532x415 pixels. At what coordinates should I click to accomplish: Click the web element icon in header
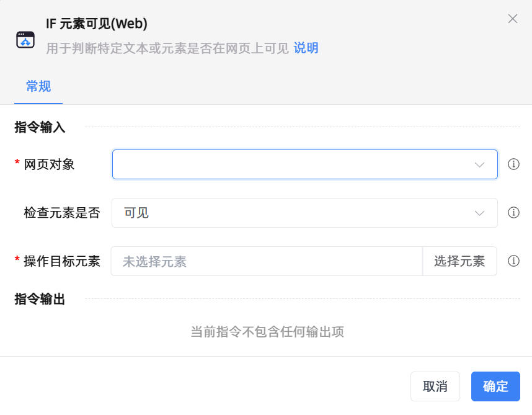(25, 40)
